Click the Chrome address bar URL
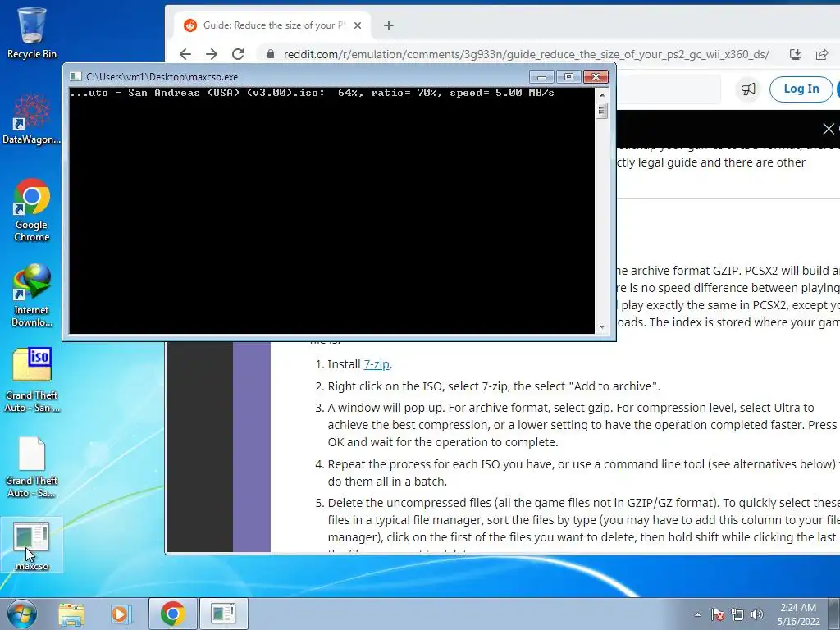Viewport: 840px width, 630px height. [x=526, y=54]
